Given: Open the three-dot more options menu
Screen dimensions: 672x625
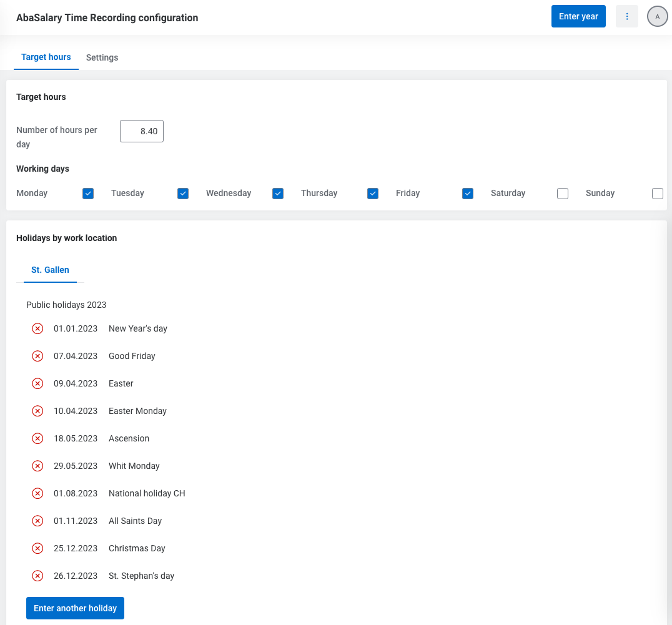Looking at the screenshot, I should pyautogui.click(x=627, y=16).
